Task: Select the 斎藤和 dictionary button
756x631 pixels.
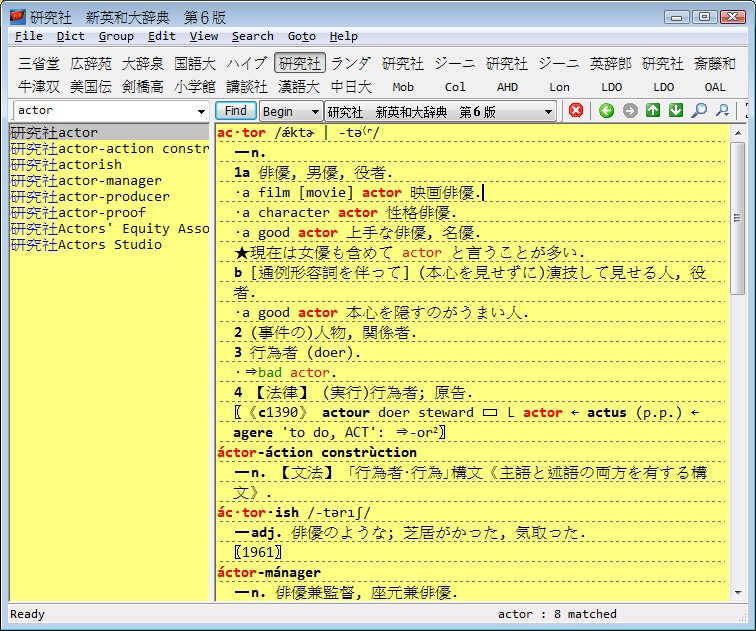Action: pyautogui.click(x=715, y=63)
